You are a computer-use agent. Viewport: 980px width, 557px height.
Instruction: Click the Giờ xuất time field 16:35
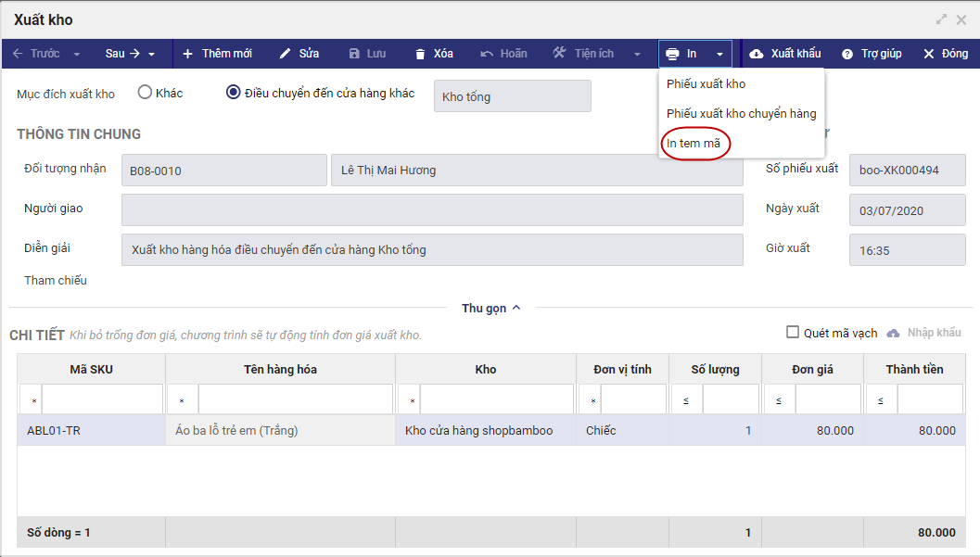[907, 250]
